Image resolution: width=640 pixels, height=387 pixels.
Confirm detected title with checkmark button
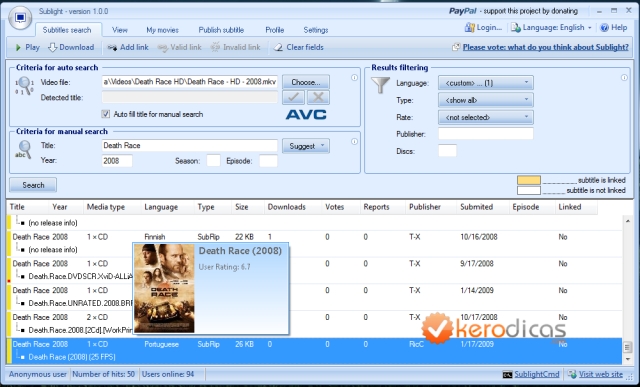tap(293, 97)
